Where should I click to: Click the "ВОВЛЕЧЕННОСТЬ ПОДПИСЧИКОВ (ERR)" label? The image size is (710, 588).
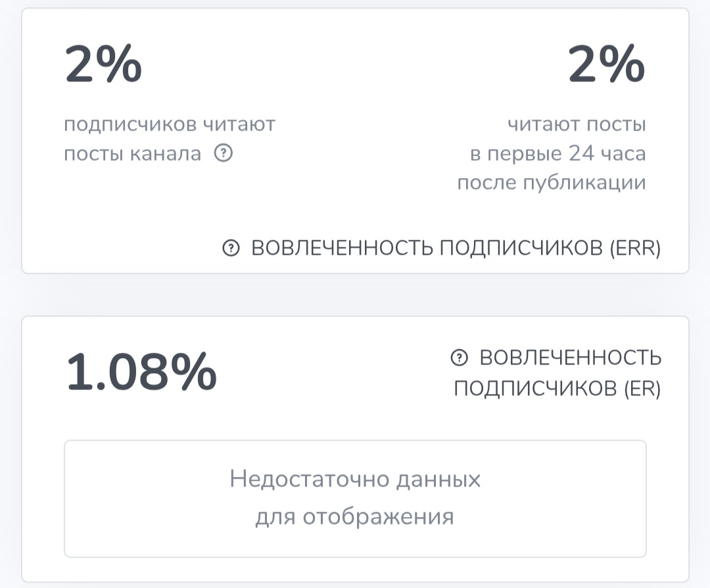click(456, 248)
